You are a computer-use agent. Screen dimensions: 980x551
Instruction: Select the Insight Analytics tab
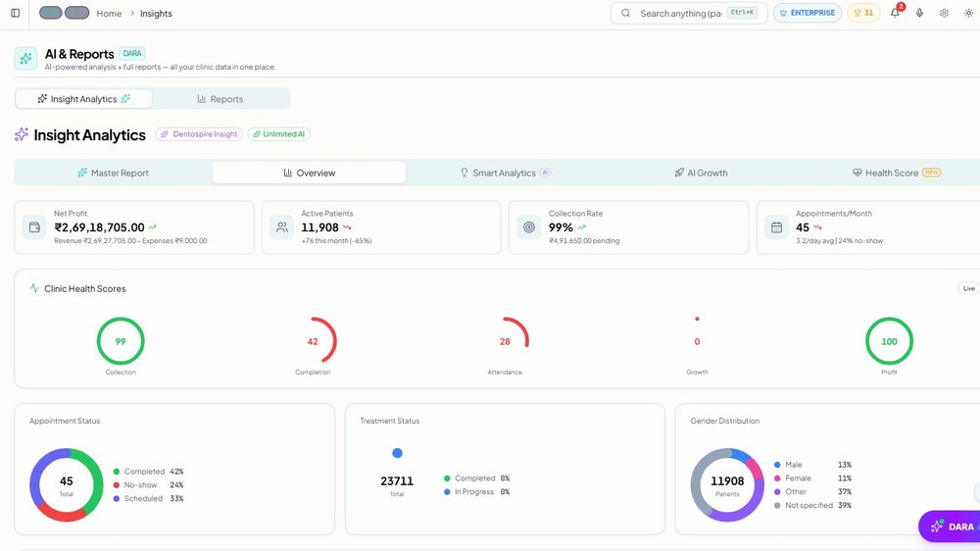(x=83, y=99)
